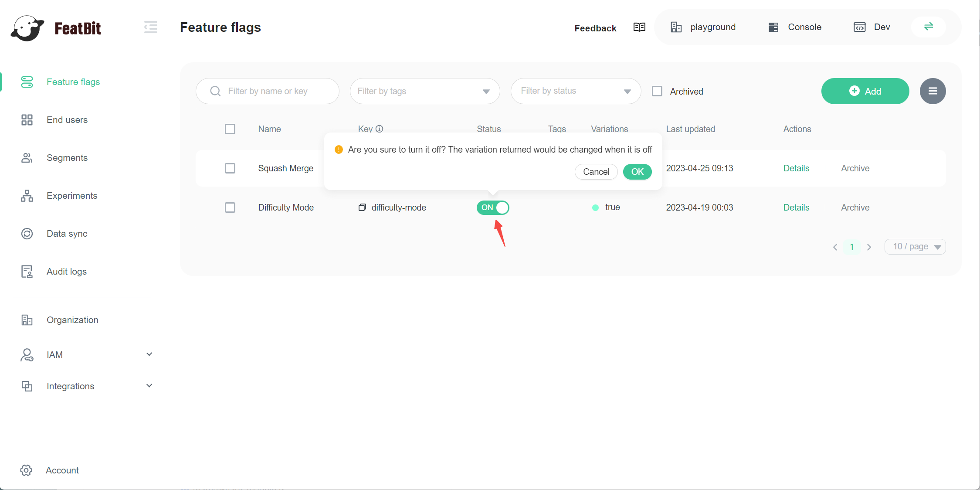Screen dimensions: 980x490
Task: Open the Experiments panel
Action: click(x=72, y=195)
